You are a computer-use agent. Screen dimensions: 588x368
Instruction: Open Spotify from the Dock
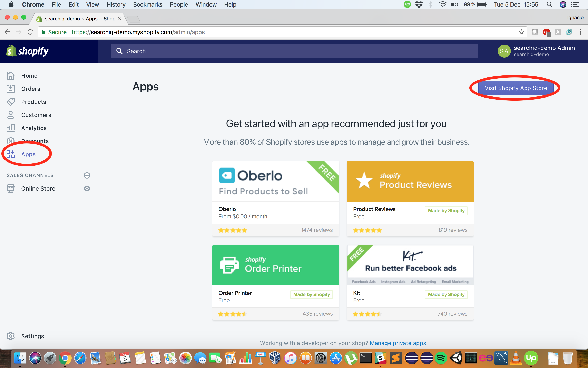[x=441, y=358]
